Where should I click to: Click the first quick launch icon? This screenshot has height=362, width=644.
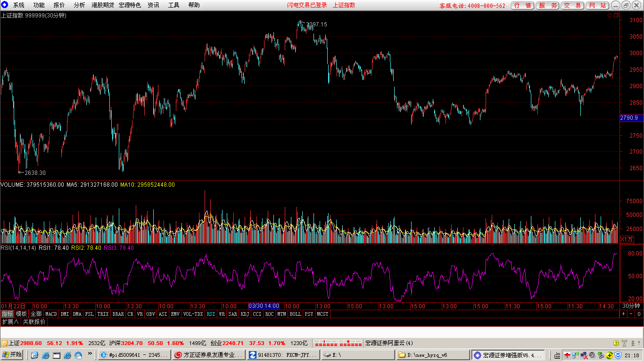[34, 355]
